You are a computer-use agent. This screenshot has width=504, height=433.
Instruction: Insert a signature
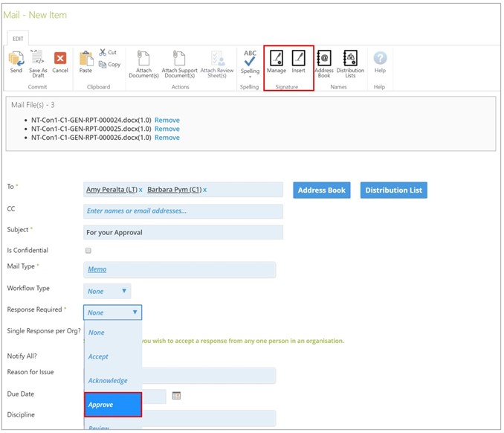[x=299, y=62]
